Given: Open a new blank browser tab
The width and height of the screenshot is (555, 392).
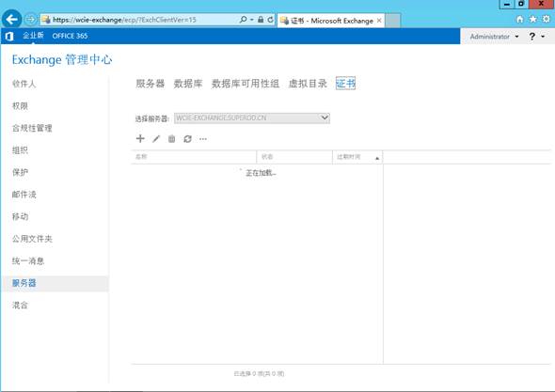Looking at the screenshot, I should click(x=392, y=21).
